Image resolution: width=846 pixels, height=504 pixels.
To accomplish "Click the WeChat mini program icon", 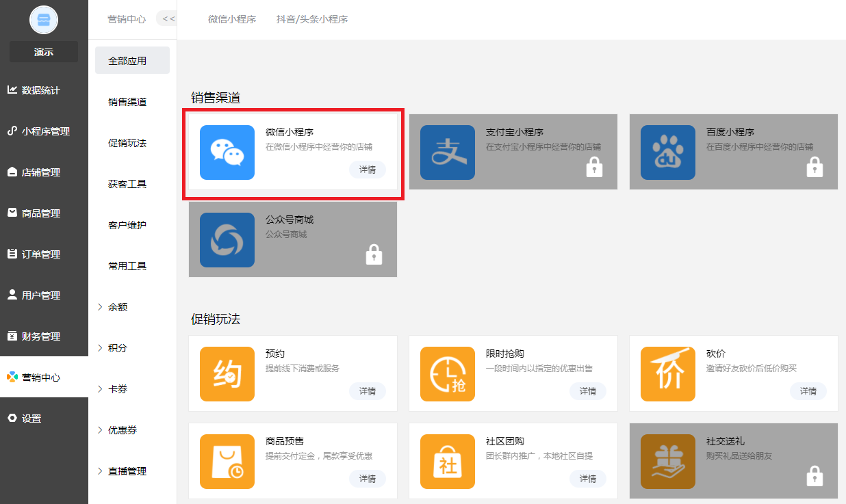I will click(x=227, y=152).
